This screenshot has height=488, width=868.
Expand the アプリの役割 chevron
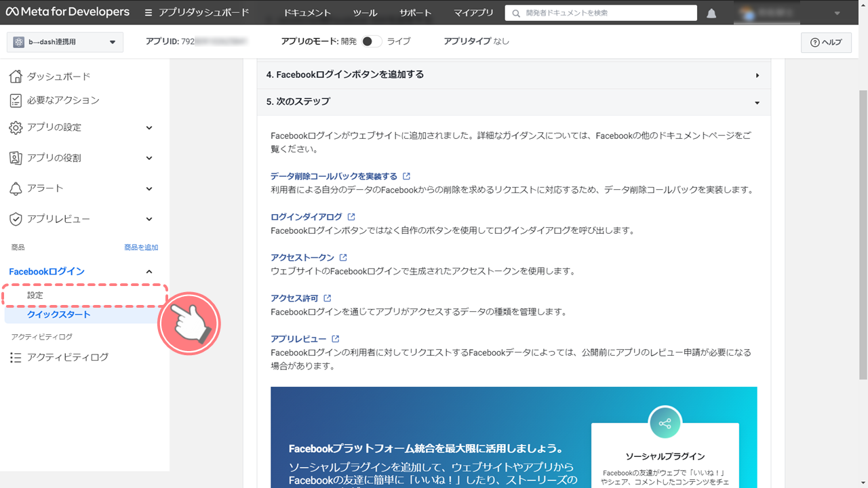click(149, 158)
